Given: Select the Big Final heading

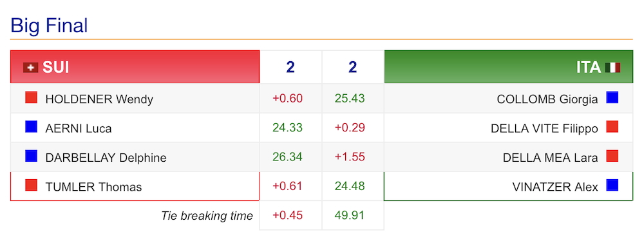Looking at the screenshot, I should (49, 26).
